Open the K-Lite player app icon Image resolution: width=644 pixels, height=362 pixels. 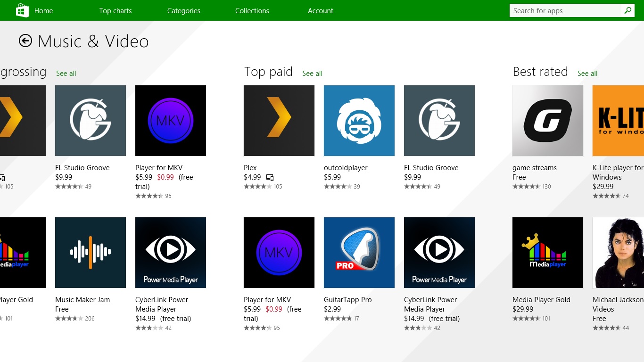click(x=618, y=121)
